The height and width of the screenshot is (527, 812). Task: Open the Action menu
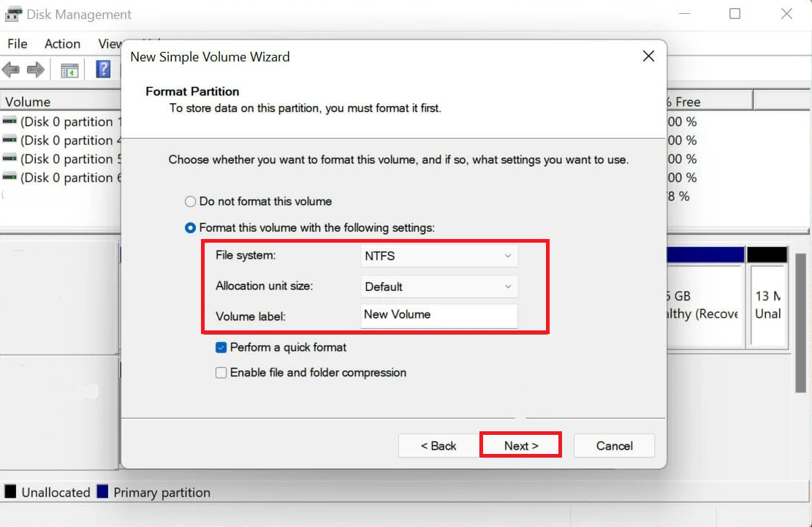(62, 43)
